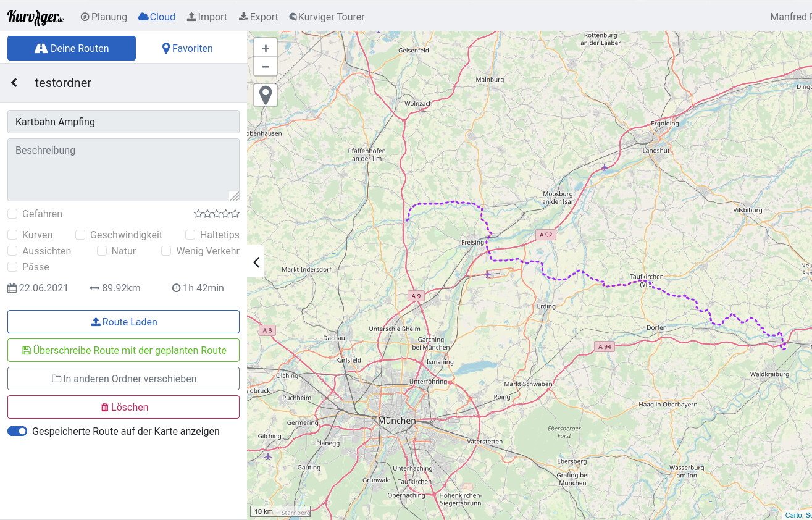The image size is (812, 520).
Task: Tick the Pässe checkbox
Action: [x=12, y=267]
